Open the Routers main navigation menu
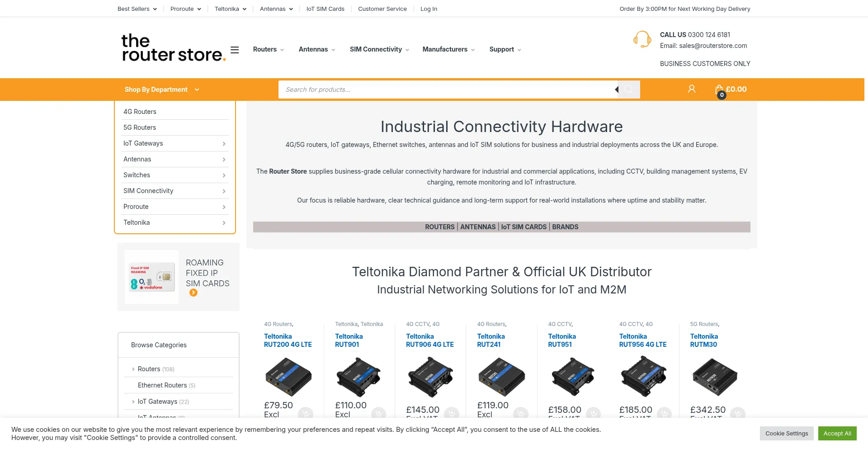 pyautogui.click(x=269, y=49)
